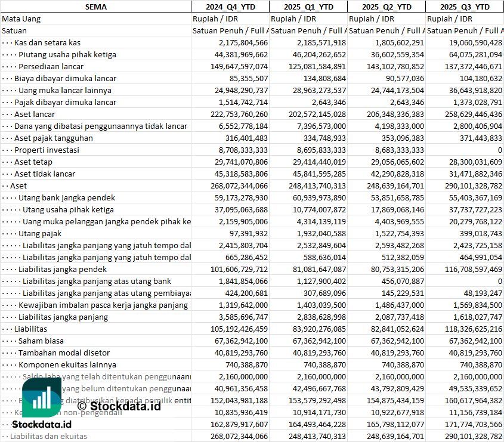The width and height of the screenshot is (504, 442).
Task: Click Tambahan modal disetor label
Action: click(x=64, y=353)
